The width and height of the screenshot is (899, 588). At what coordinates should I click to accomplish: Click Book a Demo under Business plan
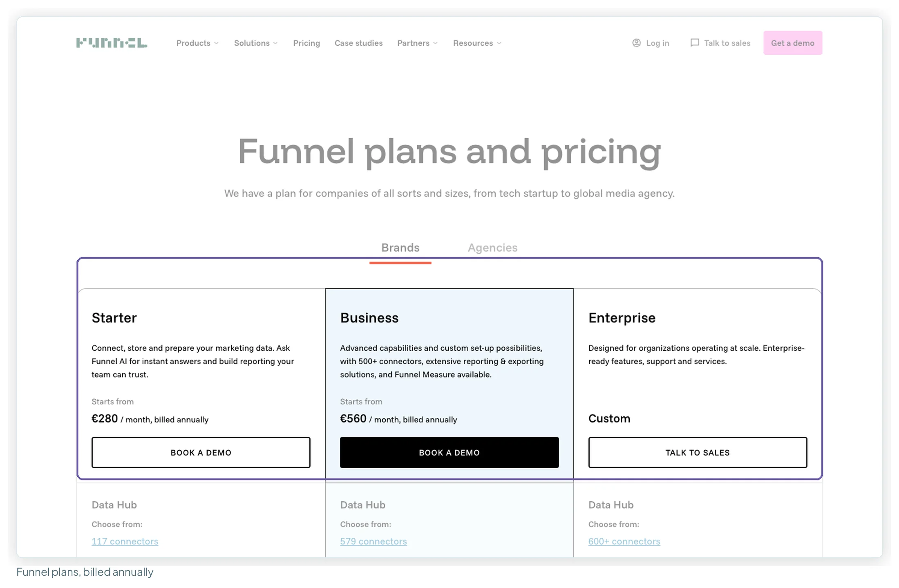click(449, 452)
